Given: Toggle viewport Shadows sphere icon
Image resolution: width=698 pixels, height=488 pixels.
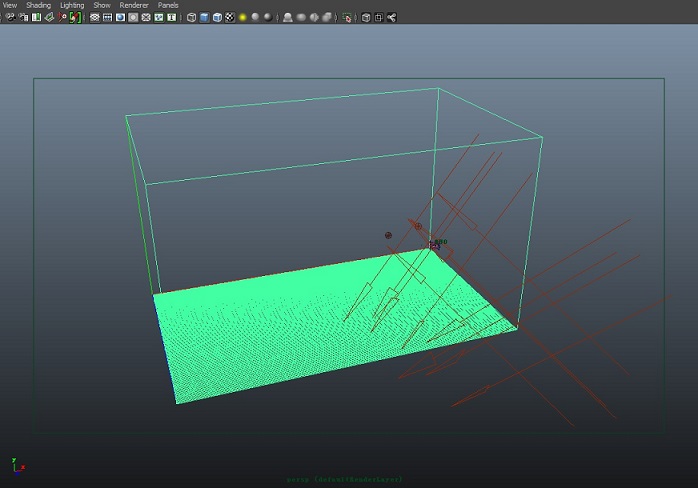Looking at the screenshot, I should (x=255, y=17).
